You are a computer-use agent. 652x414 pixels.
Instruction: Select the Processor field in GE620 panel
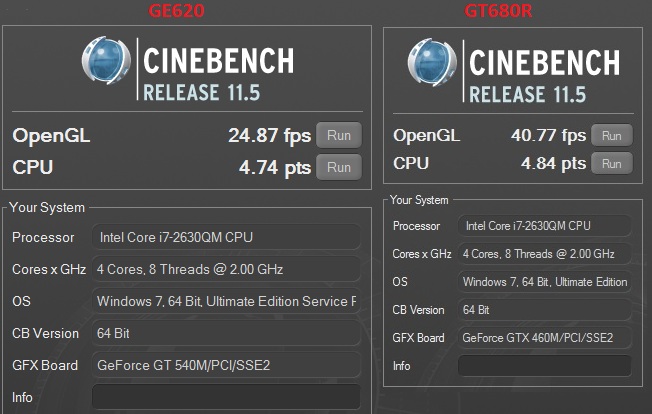pyautogui.click(x=225, y=237)
